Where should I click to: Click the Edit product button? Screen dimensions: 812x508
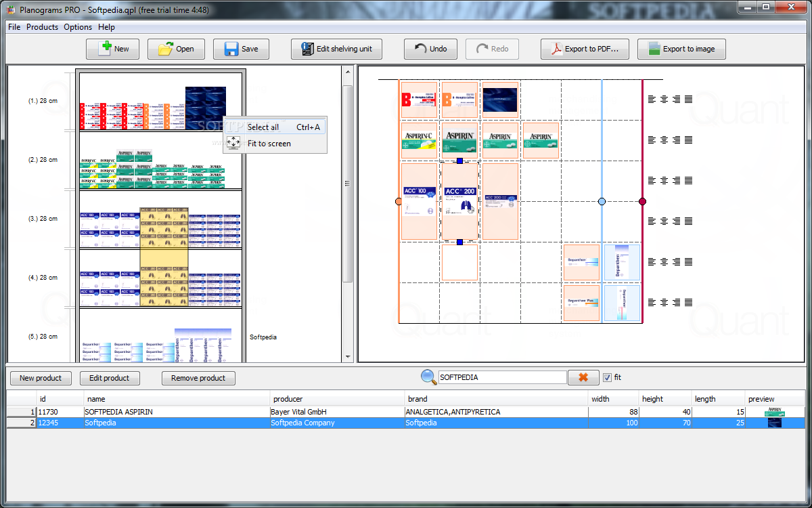pos(110,378)
